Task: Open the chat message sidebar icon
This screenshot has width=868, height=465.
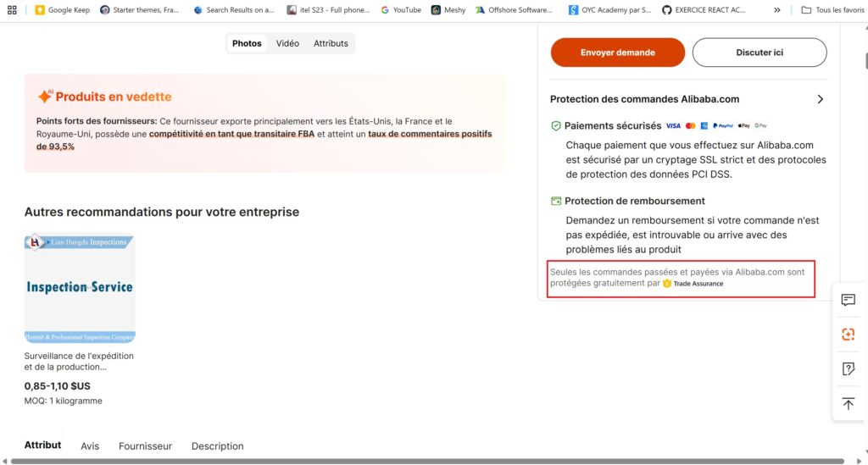Action: tap(848, 300)
